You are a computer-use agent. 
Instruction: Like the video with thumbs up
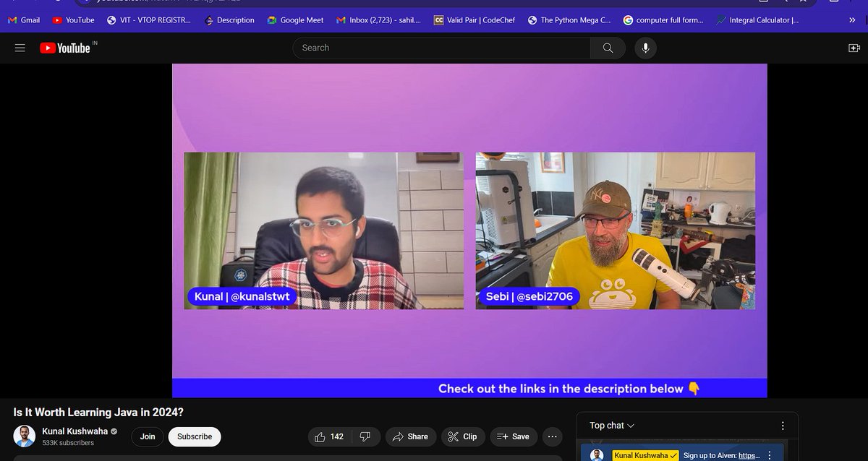click(329, 436)
